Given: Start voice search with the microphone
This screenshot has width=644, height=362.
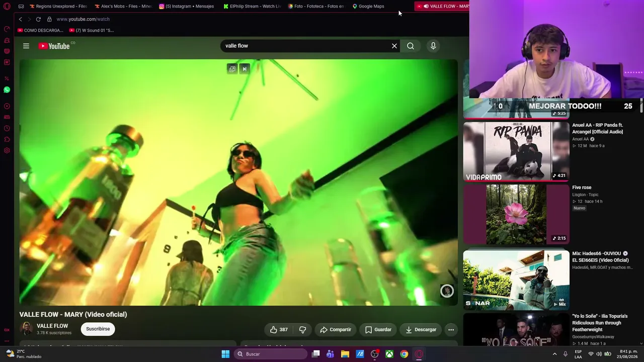Looking at the screenshot, I should 433,46.
